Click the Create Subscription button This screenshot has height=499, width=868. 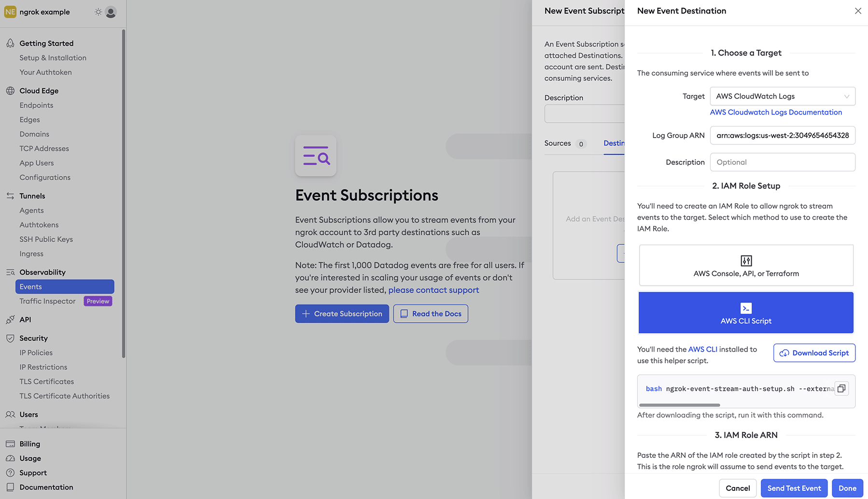(342, 314)
